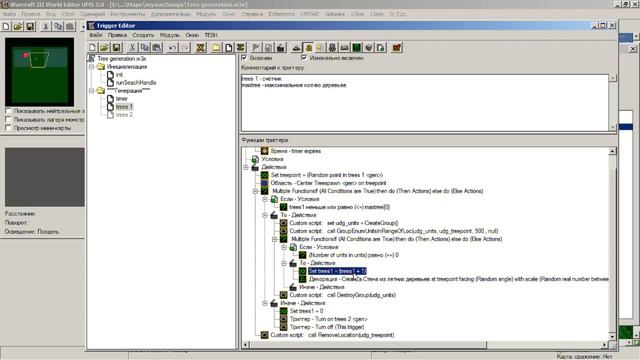Collapse nested Multiple FunctionsIf node

coord(274,239)
